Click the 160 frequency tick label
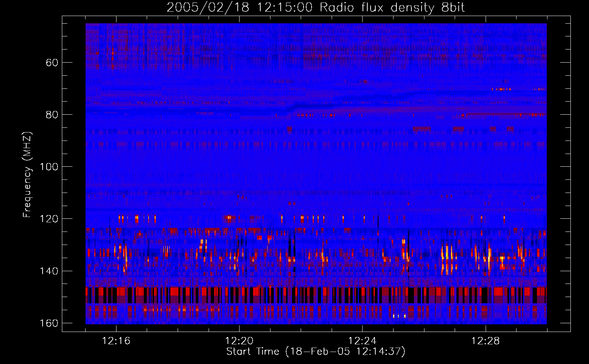Image resolution: width=589 pixels, height=364 pixels. tap(49, 323)
